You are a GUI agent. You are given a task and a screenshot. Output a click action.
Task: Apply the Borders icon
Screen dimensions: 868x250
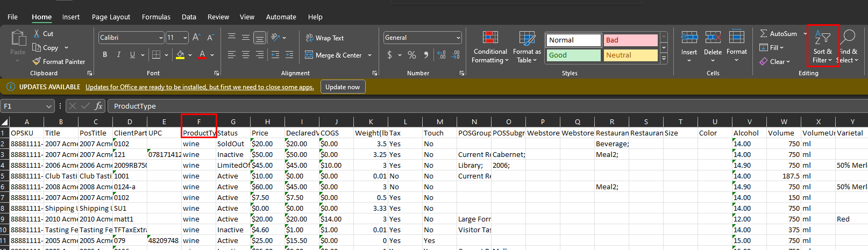pos(156,54)
